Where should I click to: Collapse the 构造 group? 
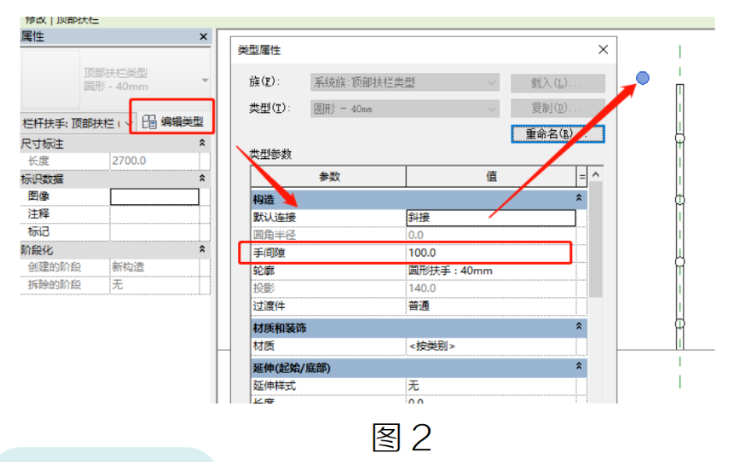click(x=579, y=198)
